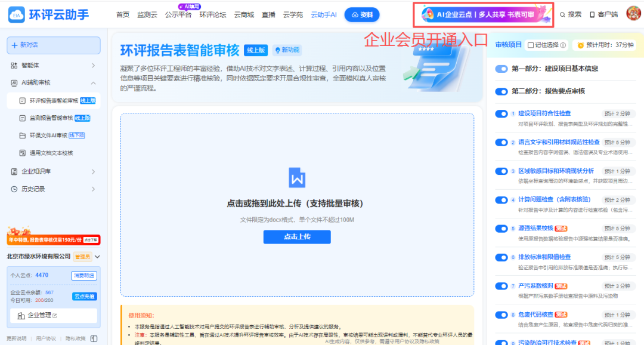Click the cloud icon on 资料 button
644x345 pixels.
click(x=355, y=15)
